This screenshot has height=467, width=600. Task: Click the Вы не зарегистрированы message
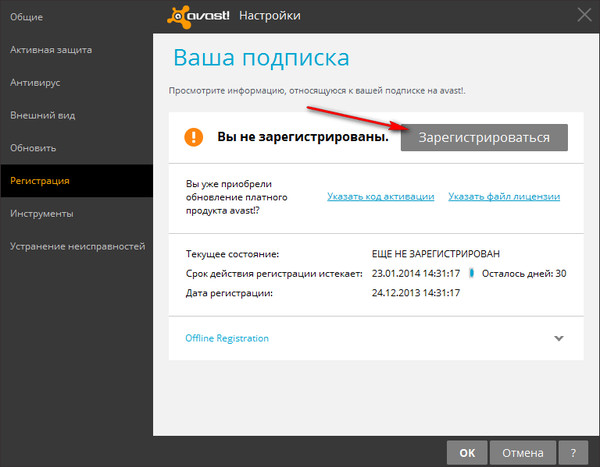(x=303, y=137)
